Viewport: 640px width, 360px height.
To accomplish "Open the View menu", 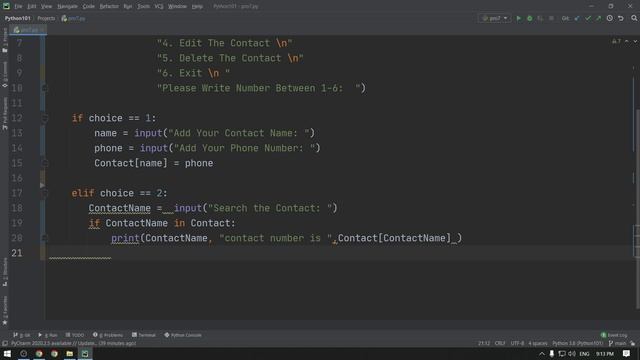I will [x=47, y=7].
